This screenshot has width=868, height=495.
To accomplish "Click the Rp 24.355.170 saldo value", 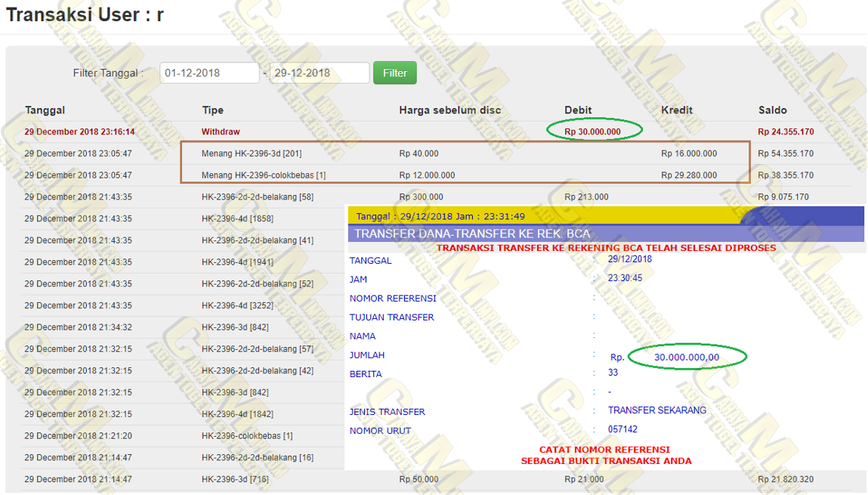I will (x=786, y=131).
